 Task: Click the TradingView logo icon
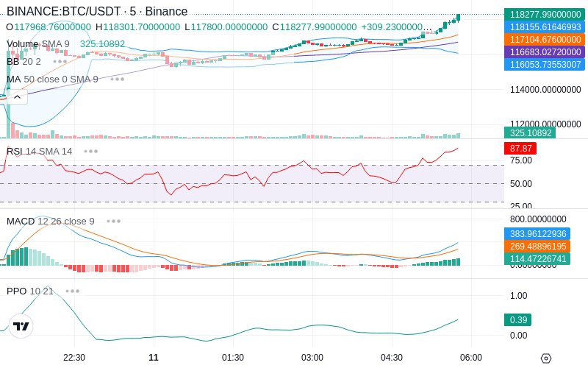(21, 326)
